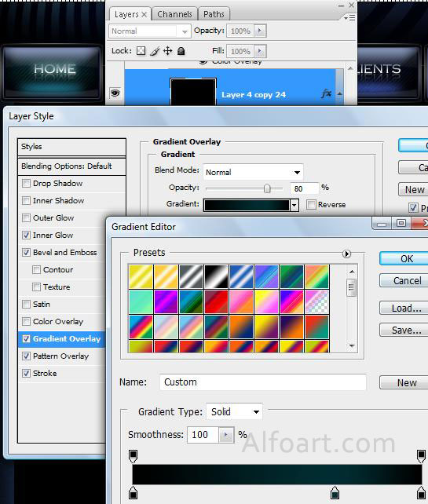This screenshot has height=504, width=428.
Task: Close the Layers tab x
Action: [x=144, y=14]
